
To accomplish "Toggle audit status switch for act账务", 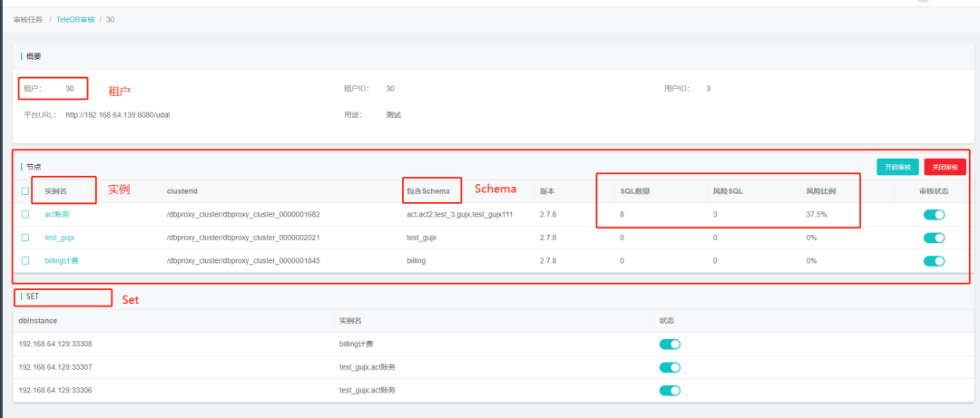I will coord(934,214).
